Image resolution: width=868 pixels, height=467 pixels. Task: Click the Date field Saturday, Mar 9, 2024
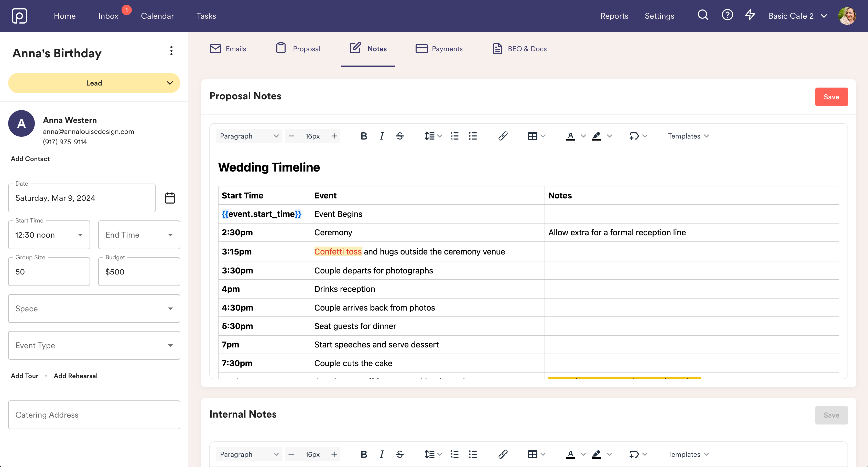click(82, 198)
